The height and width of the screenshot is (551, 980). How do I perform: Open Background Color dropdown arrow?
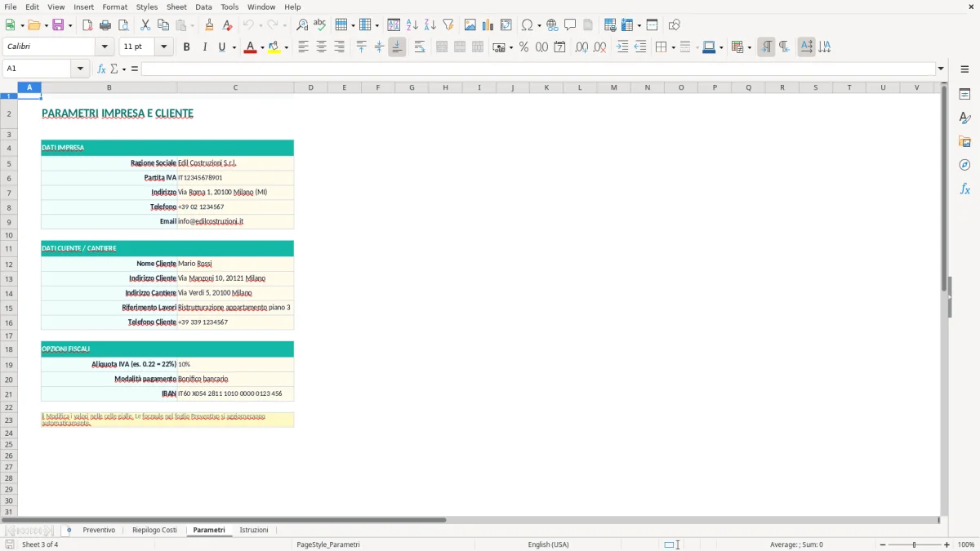tap(286, 47)
